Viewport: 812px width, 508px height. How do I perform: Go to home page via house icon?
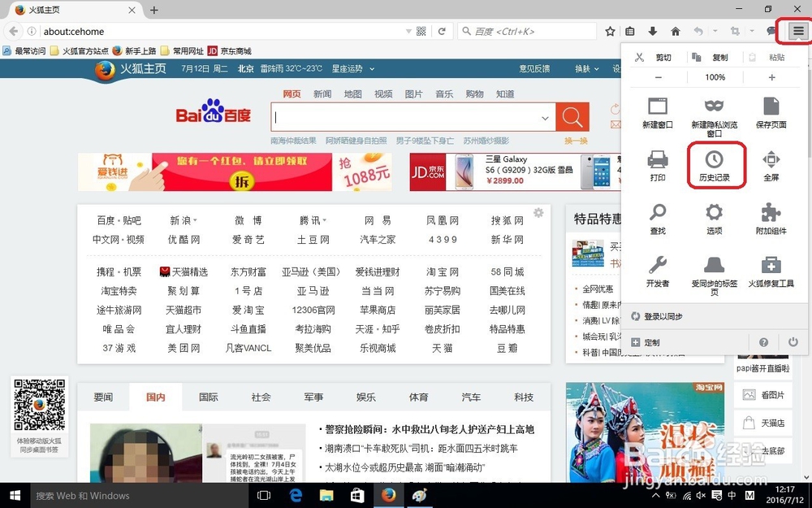(676, 31)
